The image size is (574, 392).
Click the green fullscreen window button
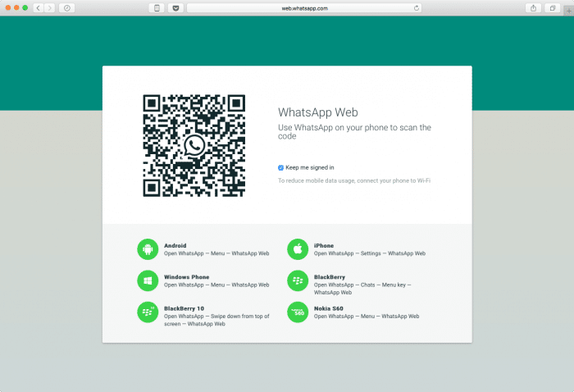tap(25, 7)
